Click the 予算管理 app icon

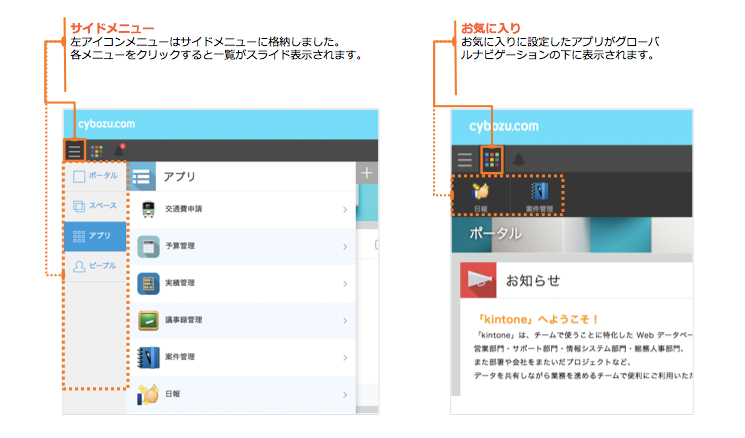[148, 246]
